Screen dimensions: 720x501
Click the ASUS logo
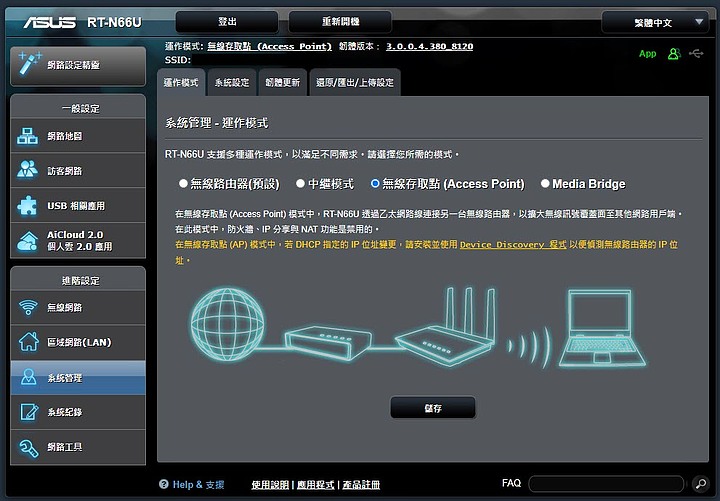50,22
